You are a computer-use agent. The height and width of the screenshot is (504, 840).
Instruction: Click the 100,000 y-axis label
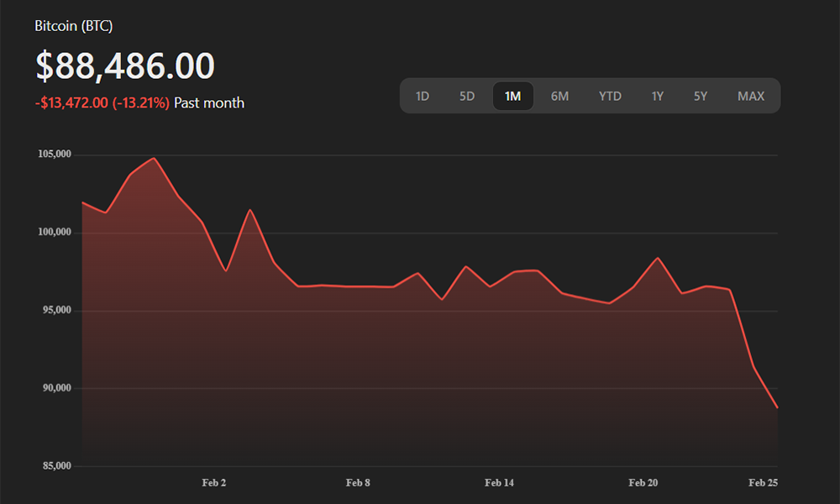click(x=54, y=232)
